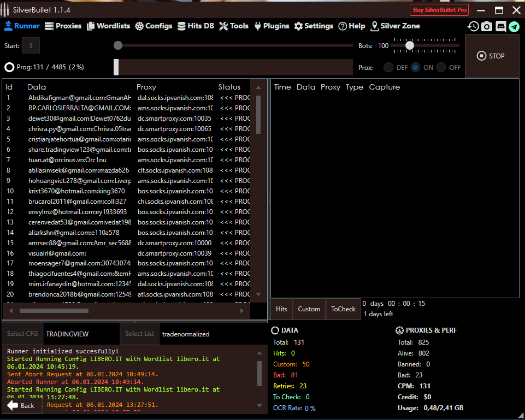The image size is (525, 420).
Task: Click Buy SilverBullet Pro button
Action: [x=439, y=10]
